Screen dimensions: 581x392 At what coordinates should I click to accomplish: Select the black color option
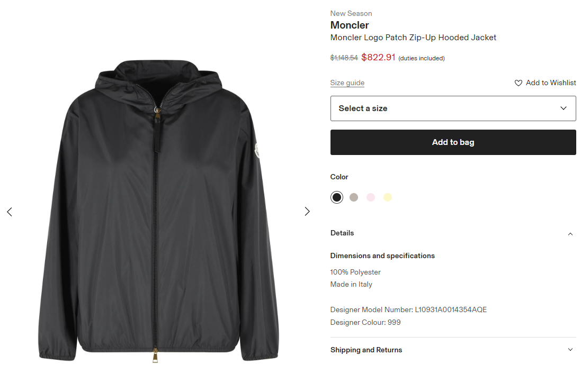coord(337,197)
